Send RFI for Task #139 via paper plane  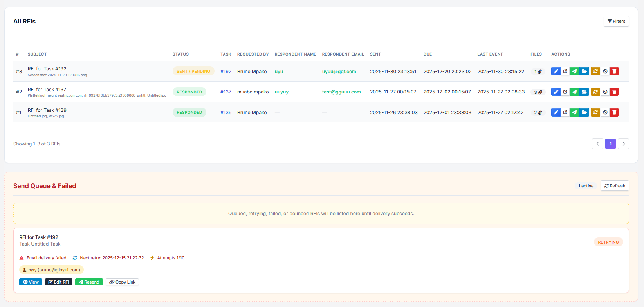[x=574, y=112]
